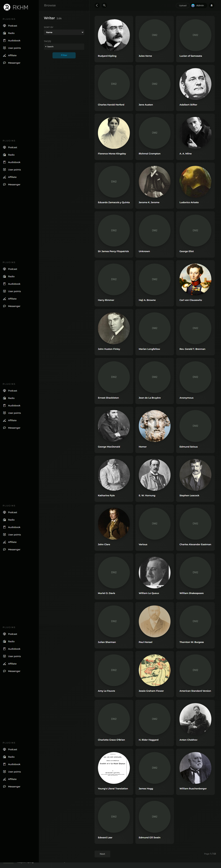This screenshot has height=868, width=221.
Task: Open Katharine Pyle's portrait
Action: click(x=114, y=475)
